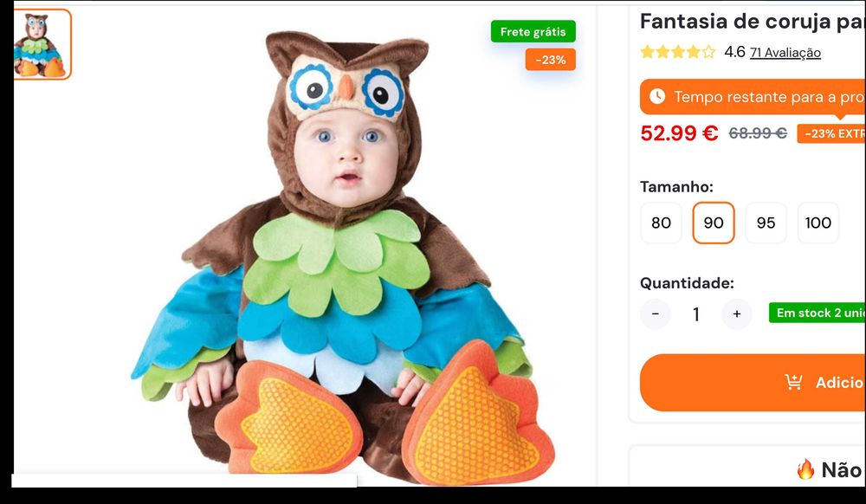Increase quantity with the plus button

737,313
